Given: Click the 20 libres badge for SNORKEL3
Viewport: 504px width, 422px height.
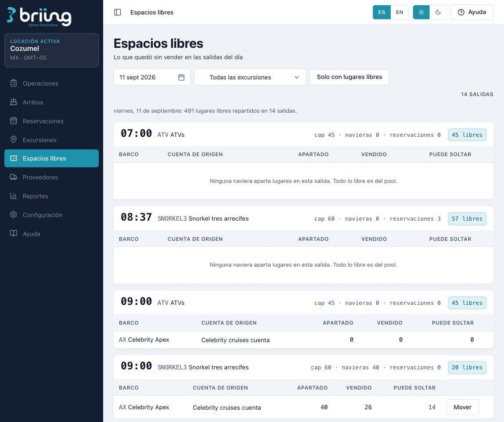Looking at the screenshot, I should pos(467,368).
